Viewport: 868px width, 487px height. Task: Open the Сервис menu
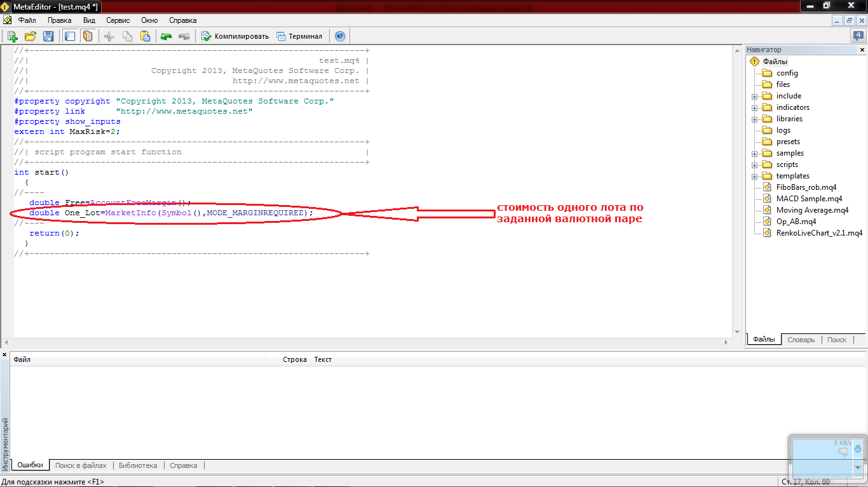tap(119, 20)
